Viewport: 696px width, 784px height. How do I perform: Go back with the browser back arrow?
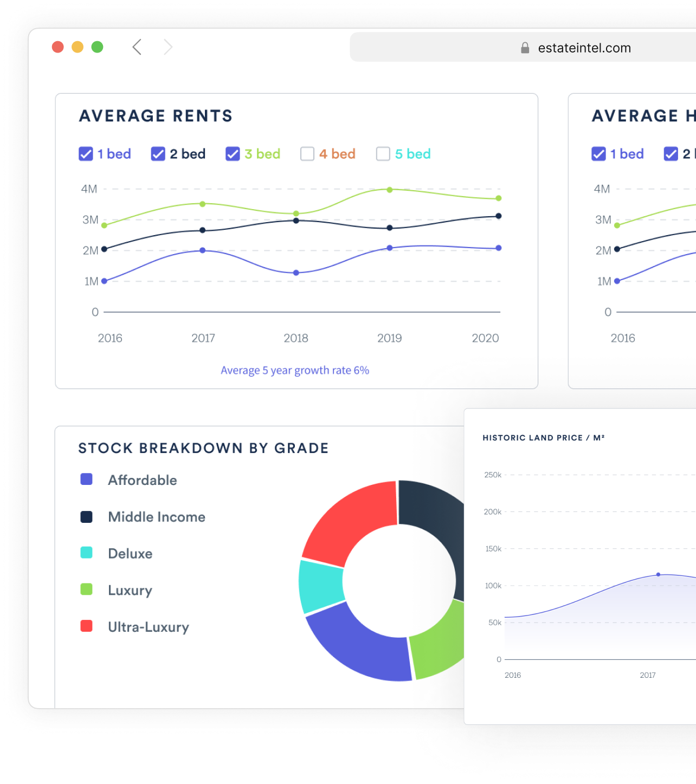(137, 47)
